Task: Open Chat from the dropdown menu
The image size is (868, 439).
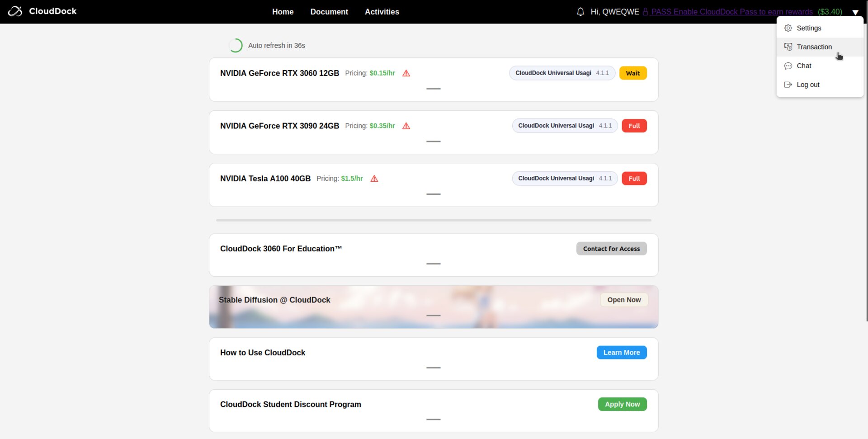Action: coord(803,66)
